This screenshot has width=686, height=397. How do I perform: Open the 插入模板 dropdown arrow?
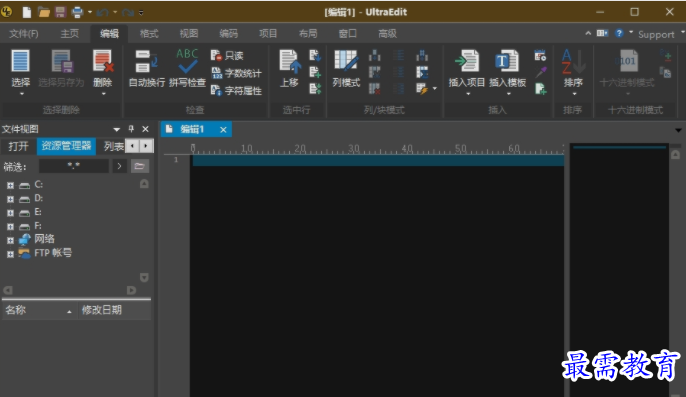[508, 94]
